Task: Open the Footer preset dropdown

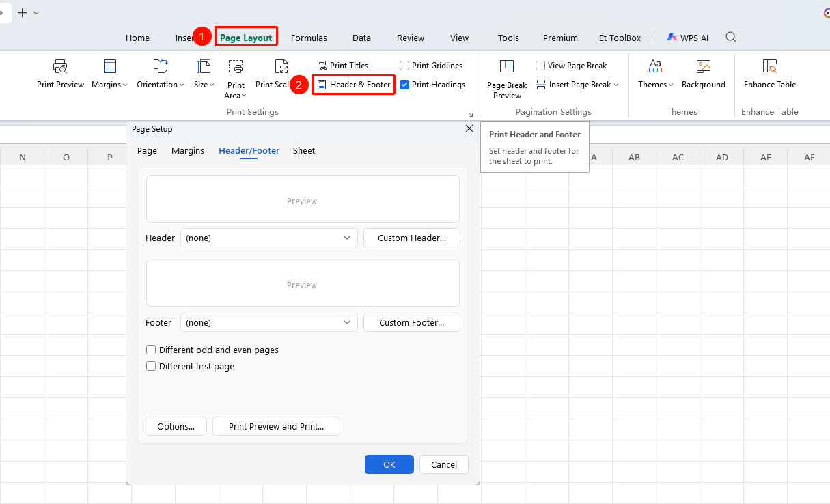Action: tap(269, 322)
